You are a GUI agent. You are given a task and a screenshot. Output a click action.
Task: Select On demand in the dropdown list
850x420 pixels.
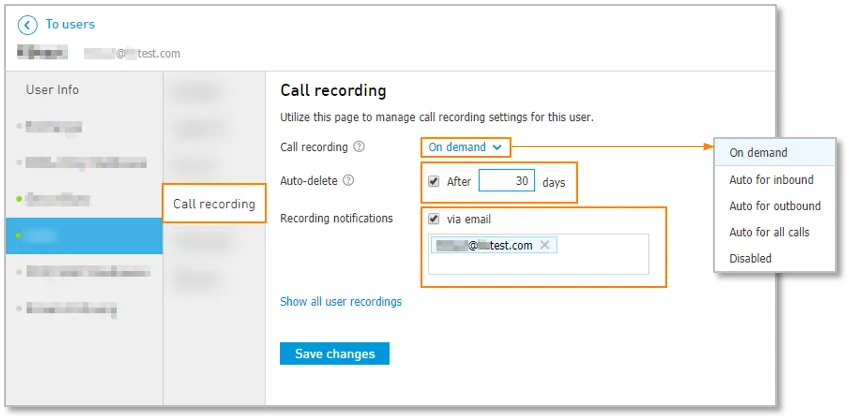point(775,153)
